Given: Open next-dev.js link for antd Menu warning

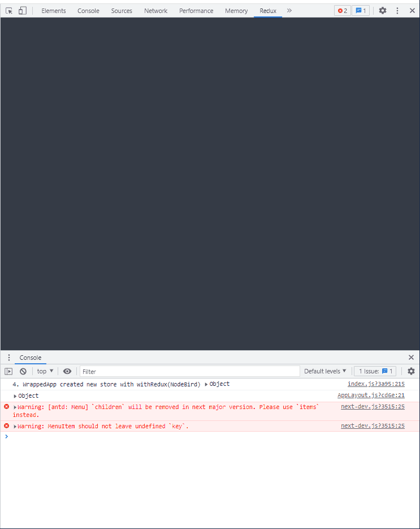Looking at the screenshot, I should click(373, 407).
